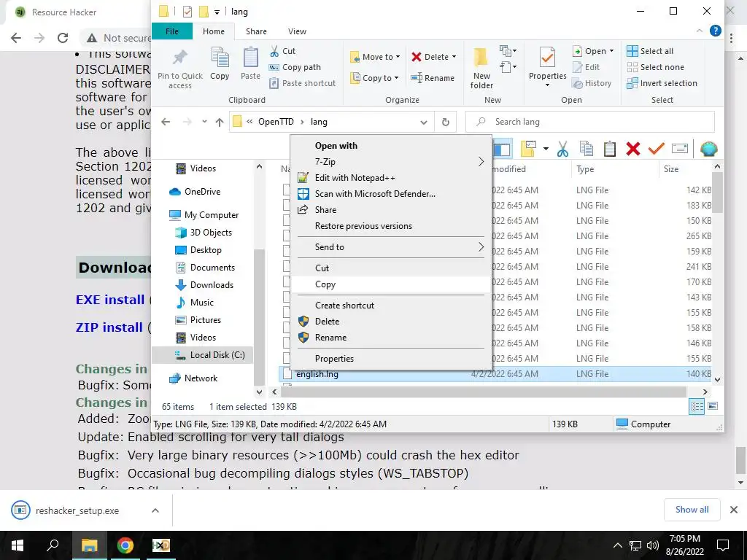Open the Copy to dropdown
The height and width of the screenshot is (560, 747).
click(x=374, y=77)
